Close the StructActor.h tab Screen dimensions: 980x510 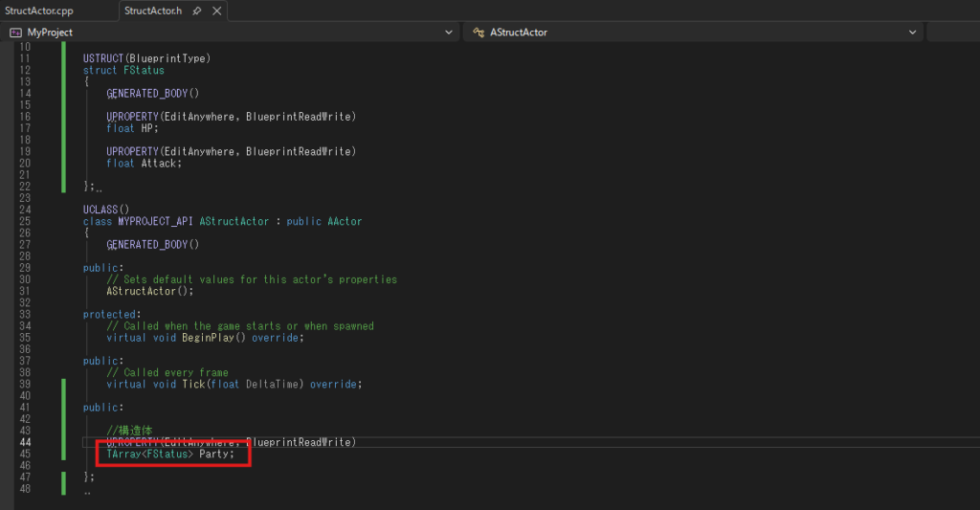[x=216, y=11]
